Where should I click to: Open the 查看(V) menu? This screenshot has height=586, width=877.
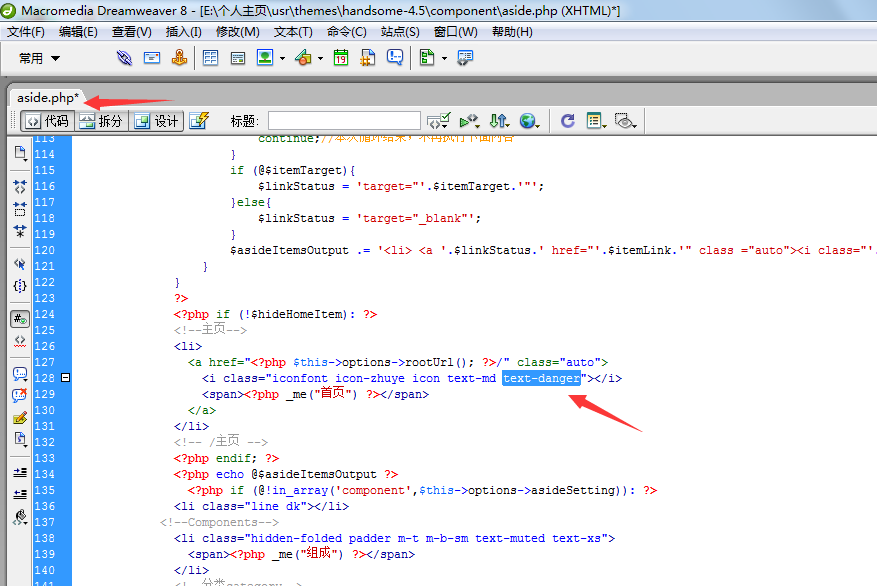(x=131, y=32)
